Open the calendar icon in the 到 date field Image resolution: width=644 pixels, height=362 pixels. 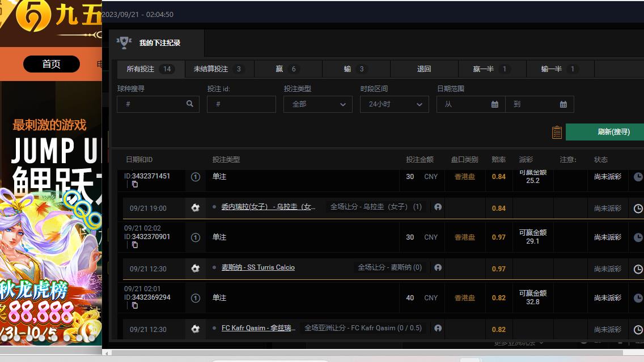(x=563, y=104)
